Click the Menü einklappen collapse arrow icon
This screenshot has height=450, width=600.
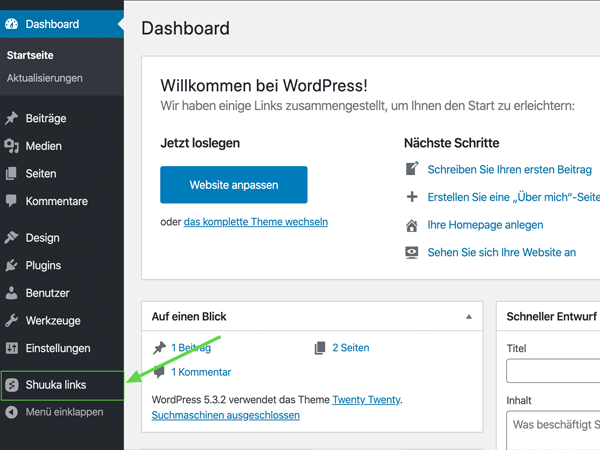click(x=11, y=412)
